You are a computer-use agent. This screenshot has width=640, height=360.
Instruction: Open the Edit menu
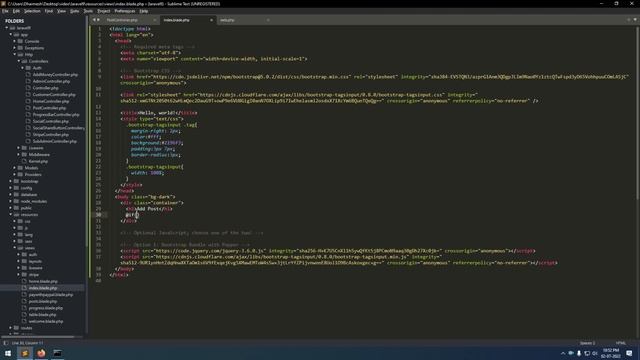pyautogui.click(x=16, y=11)
